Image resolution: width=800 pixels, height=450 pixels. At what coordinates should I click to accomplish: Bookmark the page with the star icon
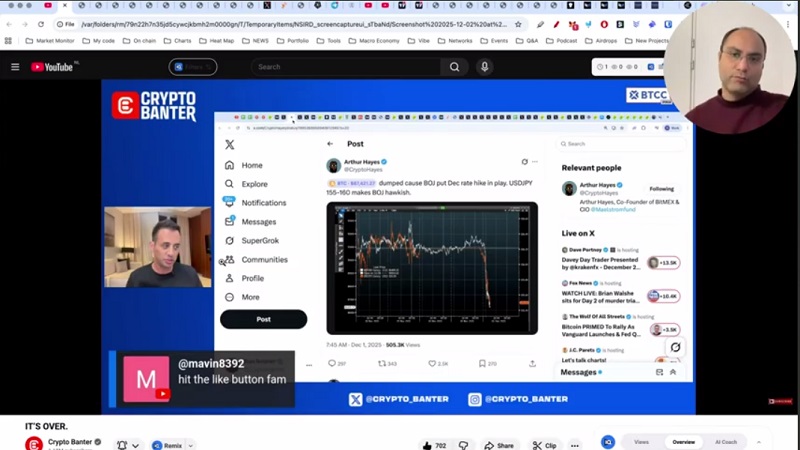point(518,24)
